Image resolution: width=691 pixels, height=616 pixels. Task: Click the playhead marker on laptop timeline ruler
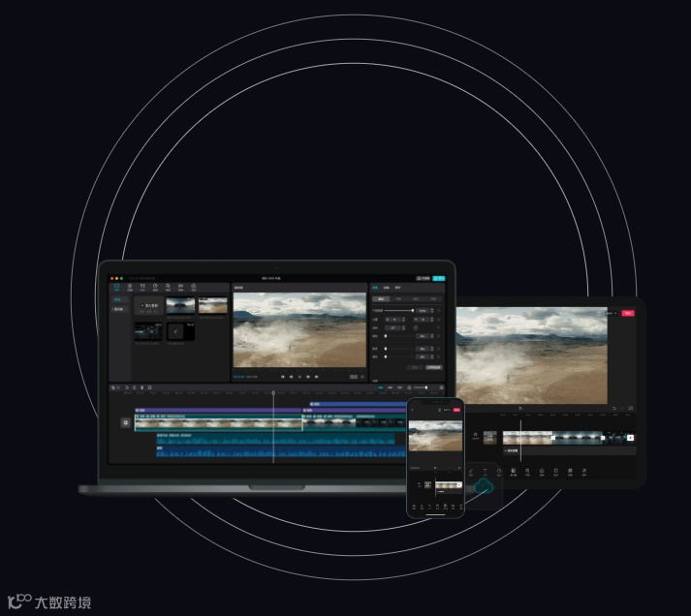(x=273, y=393)
